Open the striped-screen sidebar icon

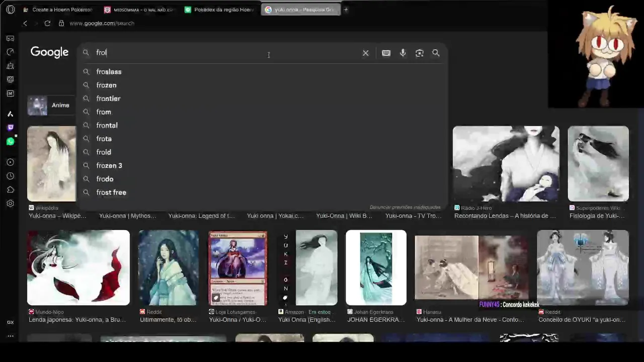[10, 79]
